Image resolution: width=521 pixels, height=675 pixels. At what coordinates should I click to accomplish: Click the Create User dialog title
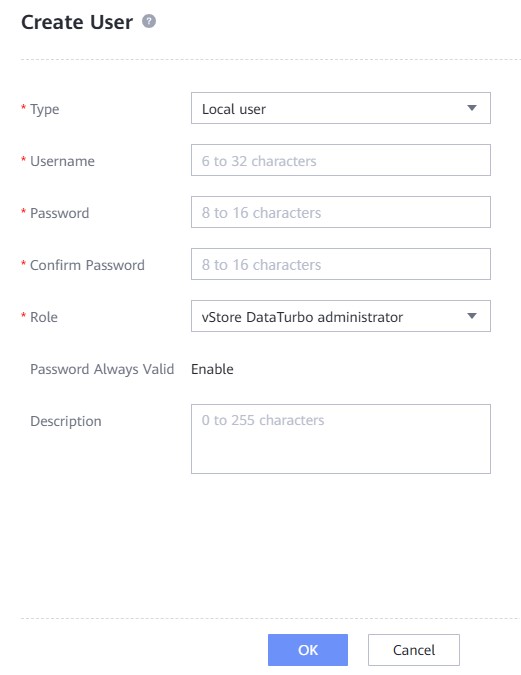(x=77, y=22)
